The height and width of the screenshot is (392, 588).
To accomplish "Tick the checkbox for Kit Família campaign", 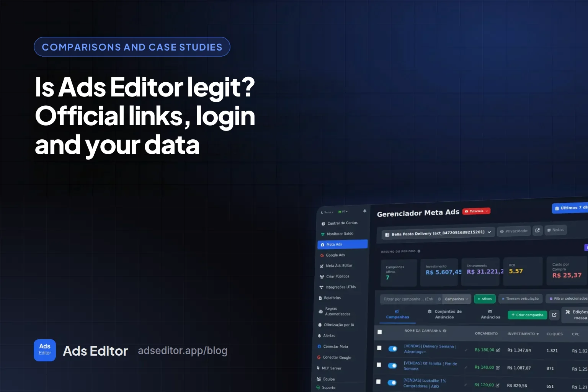I will (x=379, y=365).
